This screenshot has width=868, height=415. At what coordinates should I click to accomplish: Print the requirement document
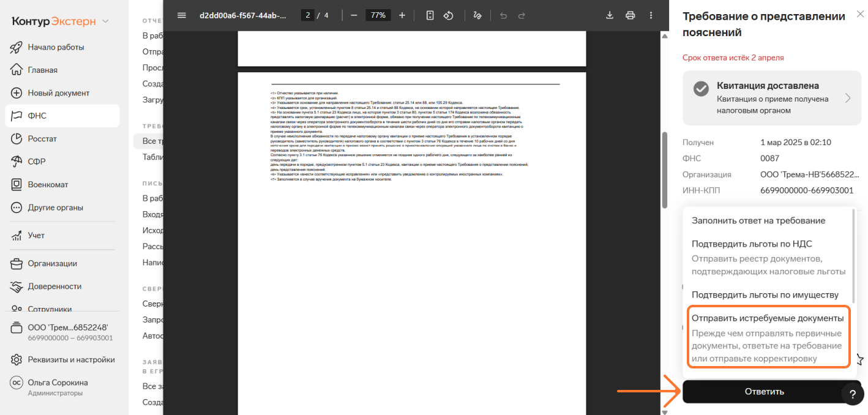(x=630, y=15)
